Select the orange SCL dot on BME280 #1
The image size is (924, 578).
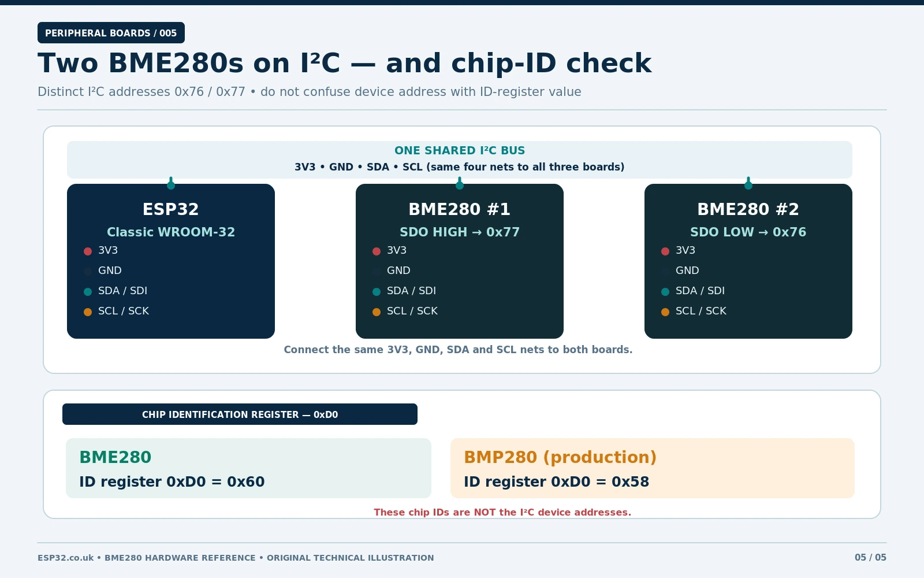point(377,312)
